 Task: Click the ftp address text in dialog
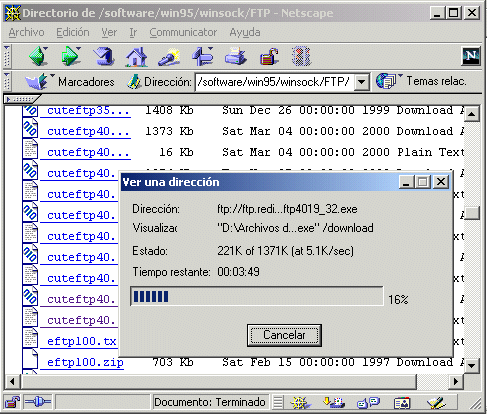pos(287,209)
